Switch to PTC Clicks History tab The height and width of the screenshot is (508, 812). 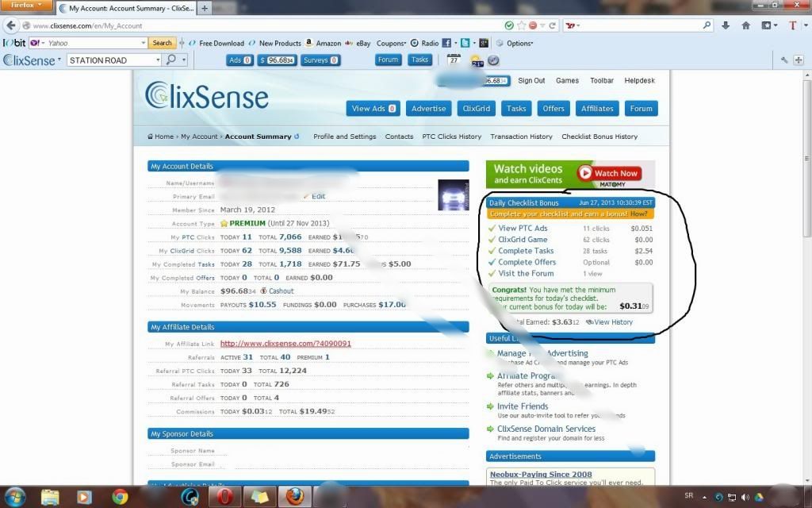click(x=451, y=137)
